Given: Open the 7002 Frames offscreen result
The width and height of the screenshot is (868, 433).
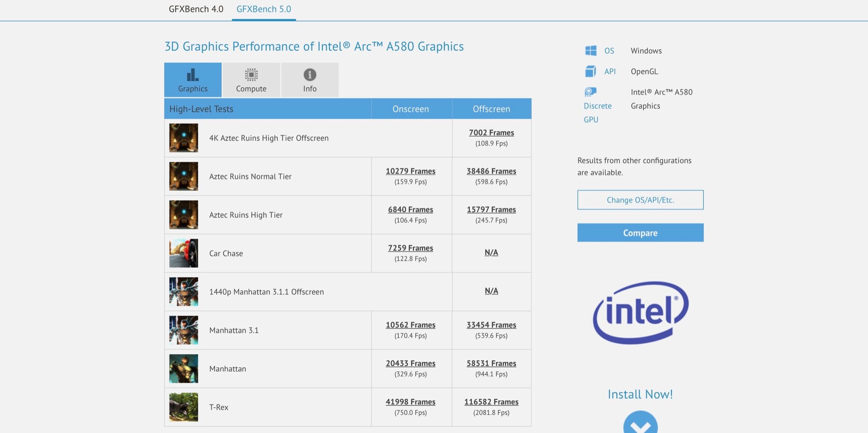Looking at the screenshot, I should tap(491, 133).
